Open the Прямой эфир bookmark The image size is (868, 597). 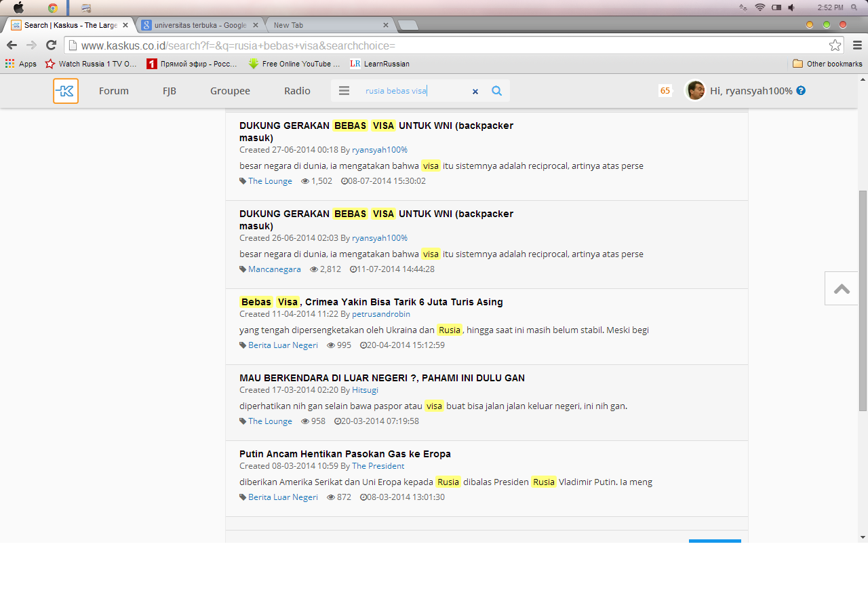193,64
